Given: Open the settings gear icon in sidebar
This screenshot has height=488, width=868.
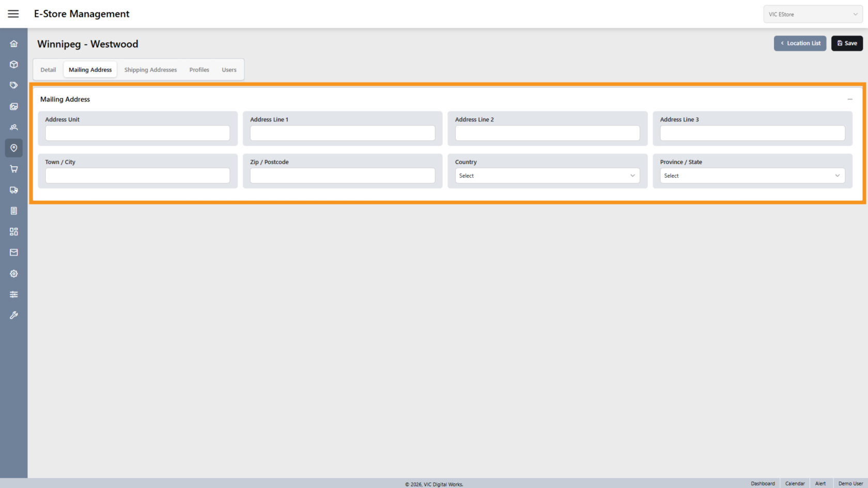Looking at the screenshot, I should click(x=14, y=274).
